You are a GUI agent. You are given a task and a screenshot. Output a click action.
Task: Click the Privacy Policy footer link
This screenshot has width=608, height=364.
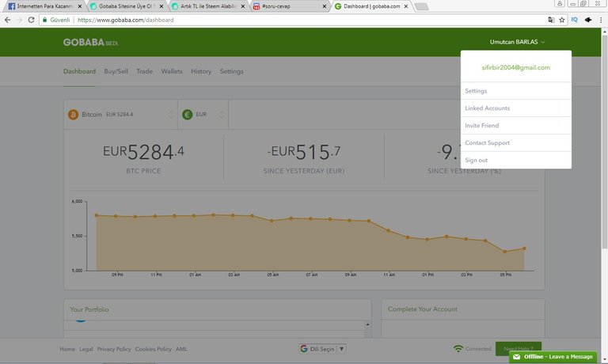point(114,349)
